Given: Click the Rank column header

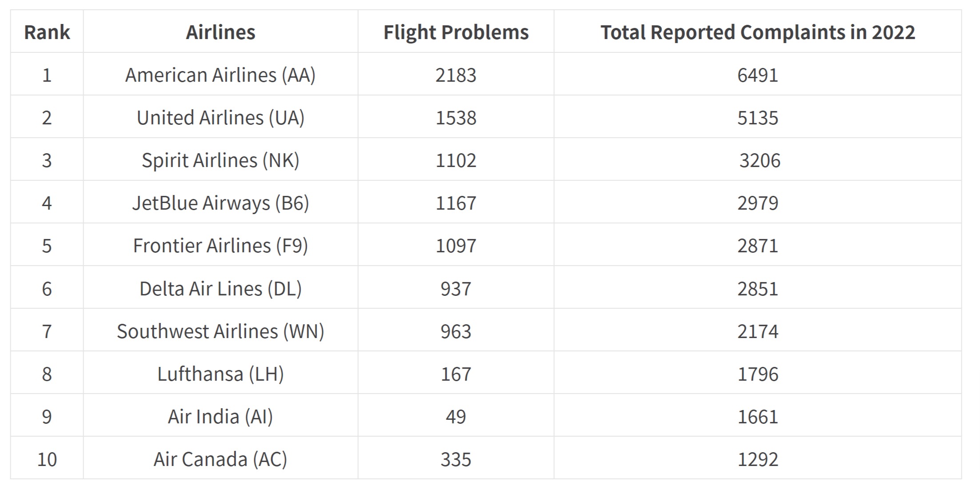Looking at the screenshot, I should click(x=47, y=32).
